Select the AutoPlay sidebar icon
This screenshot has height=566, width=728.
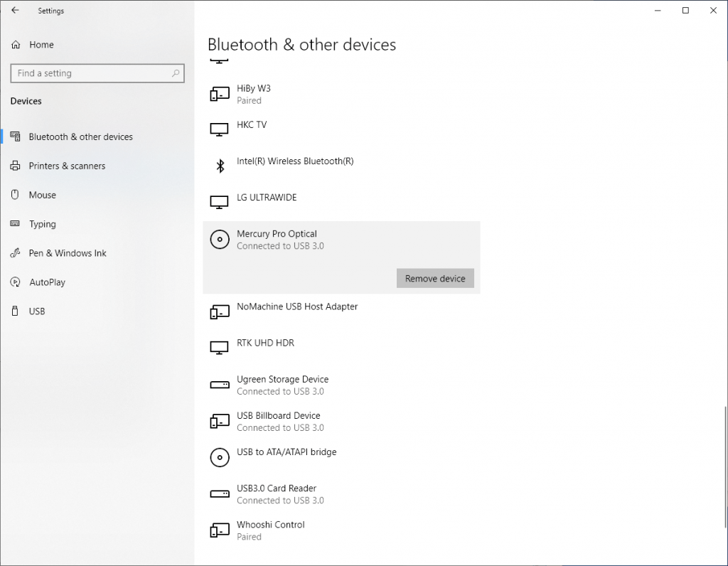[16, 282]
